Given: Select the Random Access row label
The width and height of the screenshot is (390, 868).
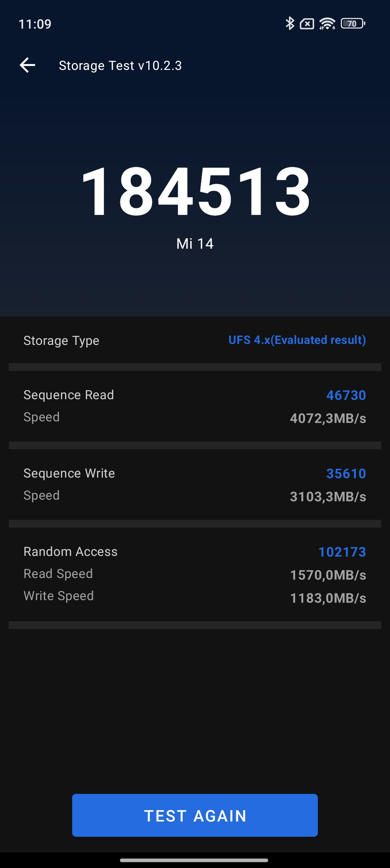Looking at the screenshot, I should point(71,552).
